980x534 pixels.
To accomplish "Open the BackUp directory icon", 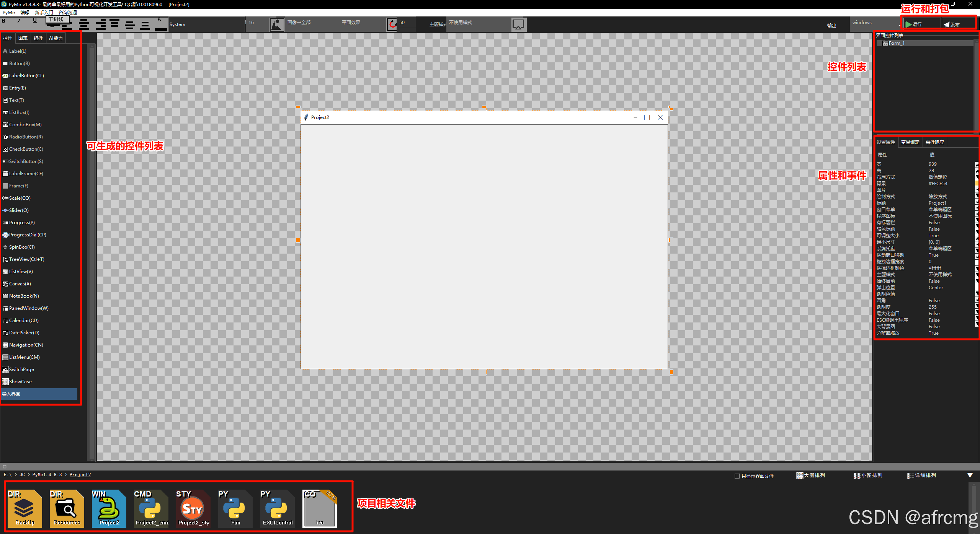I will point(25,509).
